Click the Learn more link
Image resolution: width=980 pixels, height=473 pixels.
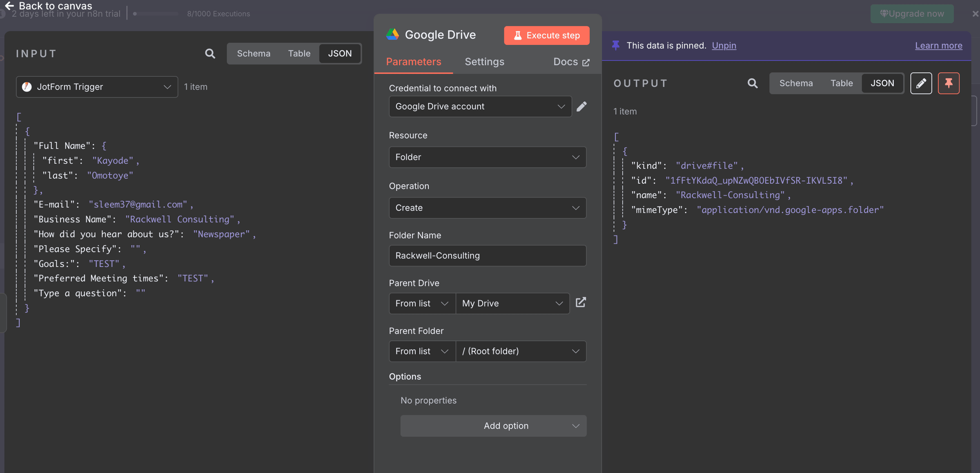pyautogui.click(x=938, y=45)
